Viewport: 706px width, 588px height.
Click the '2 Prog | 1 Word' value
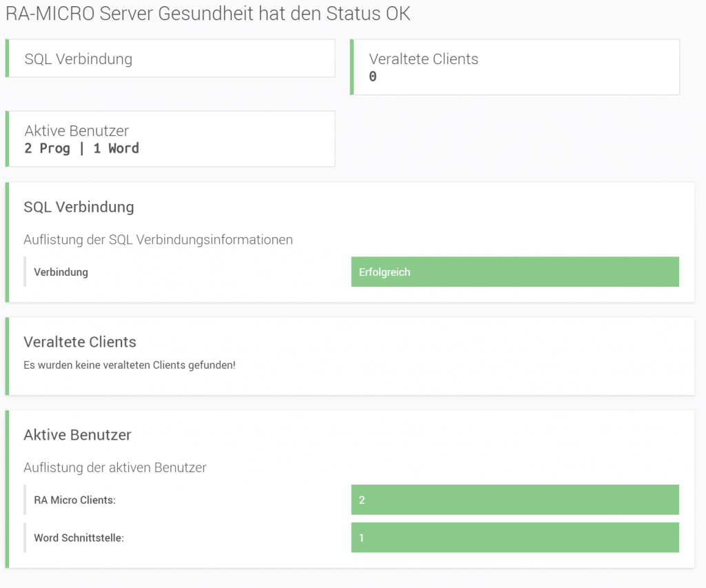tap(81, 148)
